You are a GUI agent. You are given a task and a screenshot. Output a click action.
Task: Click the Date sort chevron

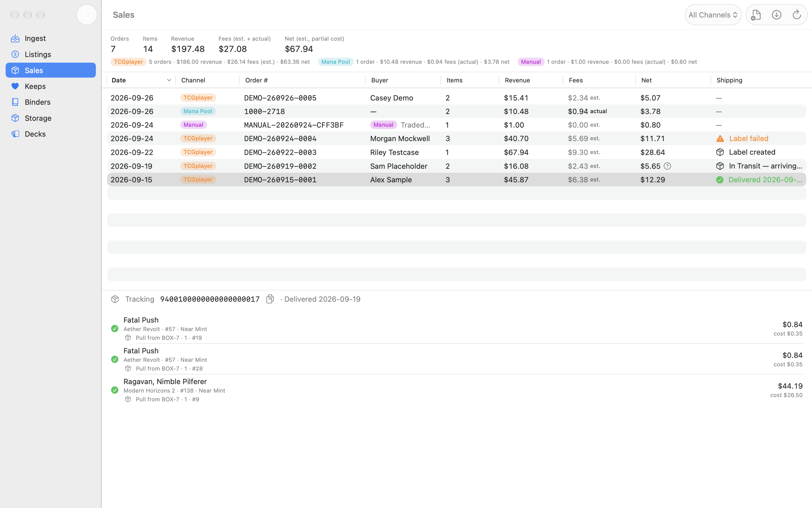pyautogui.click(x=169, y=80)
